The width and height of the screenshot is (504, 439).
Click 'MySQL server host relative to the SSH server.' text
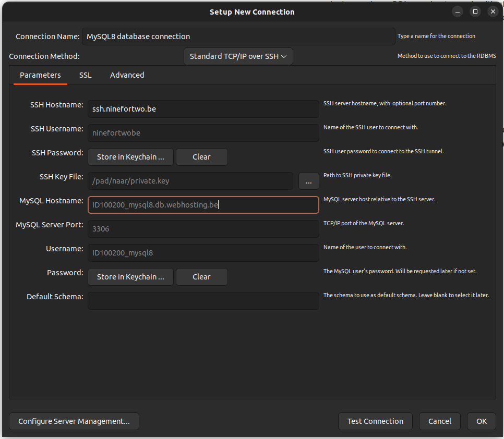[x=379, y=200]
